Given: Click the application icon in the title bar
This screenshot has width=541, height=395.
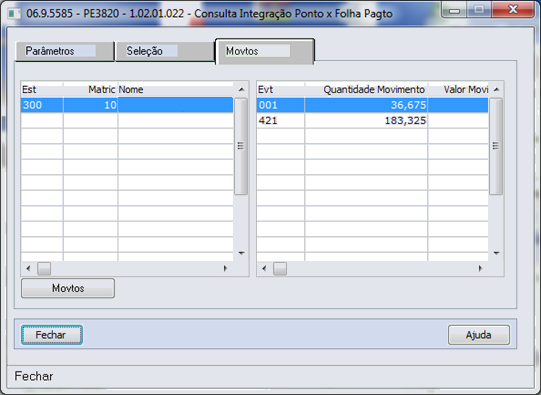Looking at the screenshot, I should [x=14, y=14].
